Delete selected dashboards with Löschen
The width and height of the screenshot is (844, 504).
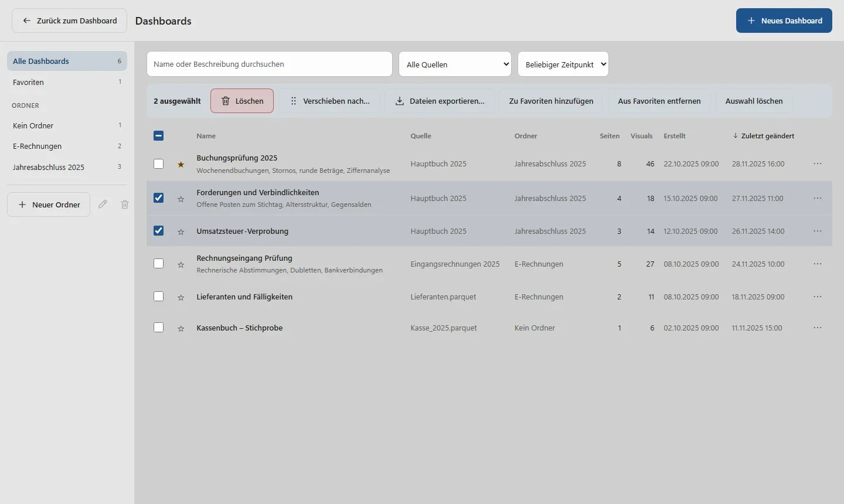coord(242,101)
